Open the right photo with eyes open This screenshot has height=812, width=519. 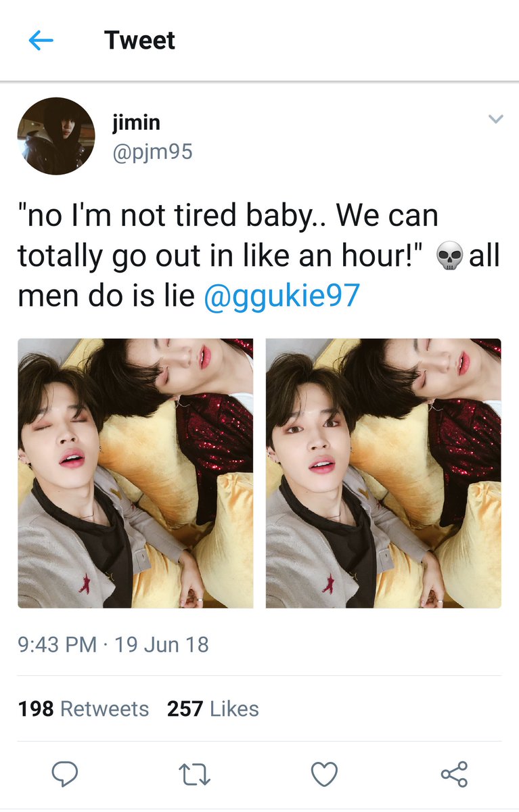[384, 473]
